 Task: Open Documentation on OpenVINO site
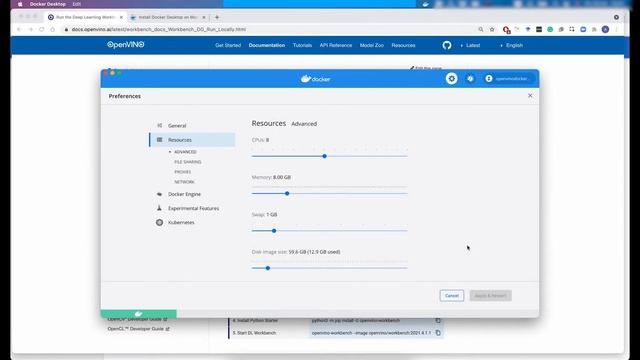click(x=267, y=45)
